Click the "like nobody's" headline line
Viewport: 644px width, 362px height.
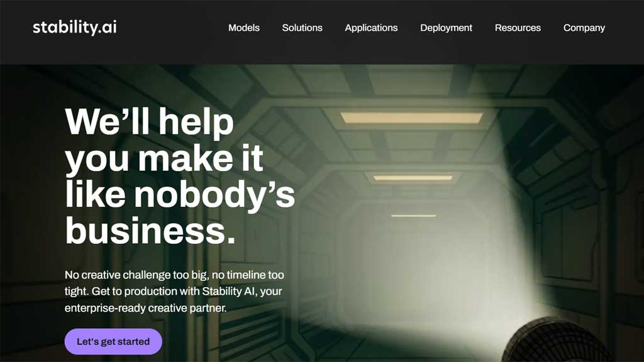(180, 194)
